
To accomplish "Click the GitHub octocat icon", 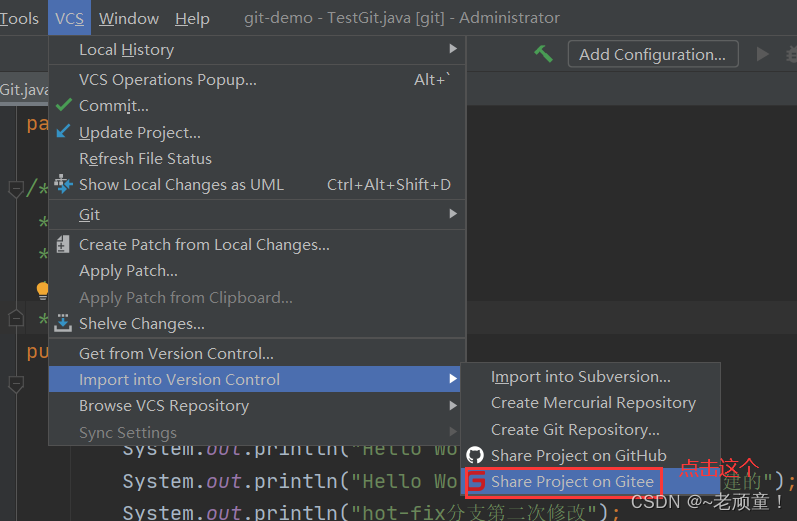I will tap(475, 455).
